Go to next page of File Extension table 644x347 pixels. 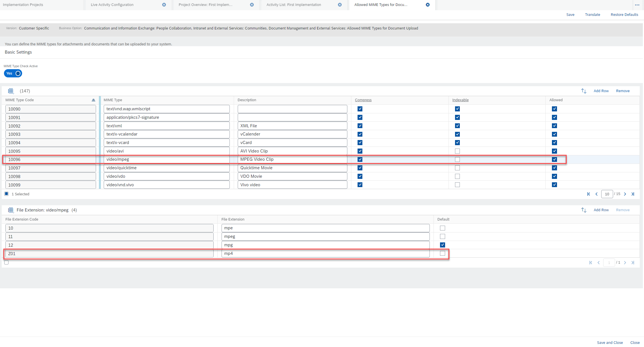point(625,263)
